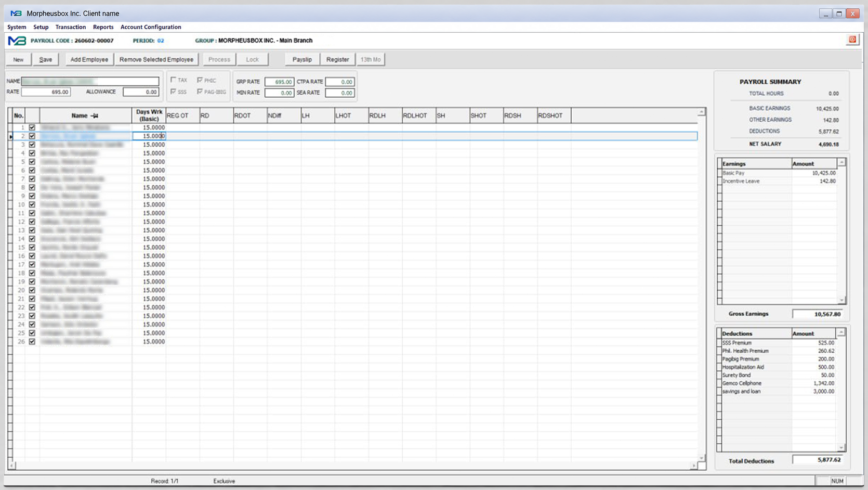
Task: Click the RDSHOT column header
Action: [554, 115]
